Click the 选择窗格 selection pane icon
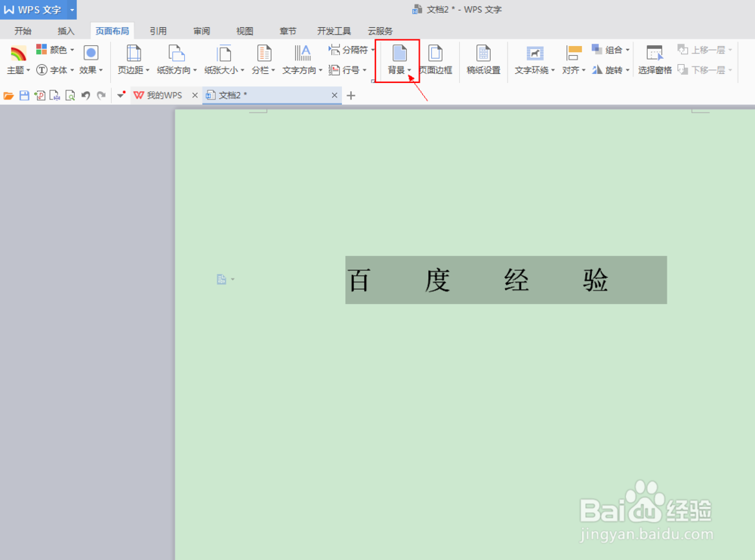This screenshot has height=560, width=755. [654, 60]
